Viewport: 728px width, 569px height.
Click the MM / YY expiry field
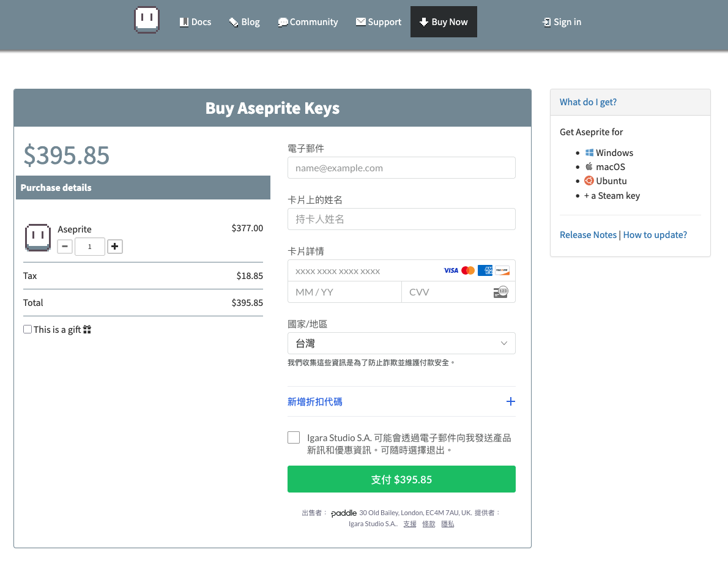coord(344,292)
